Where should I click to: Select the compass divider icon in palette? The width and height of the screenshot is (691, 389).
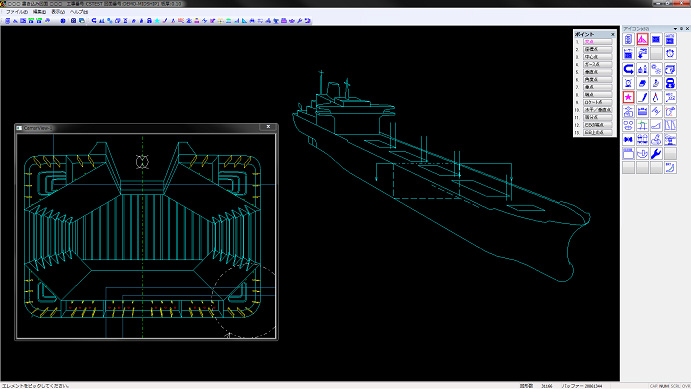(x=656, y=97)
